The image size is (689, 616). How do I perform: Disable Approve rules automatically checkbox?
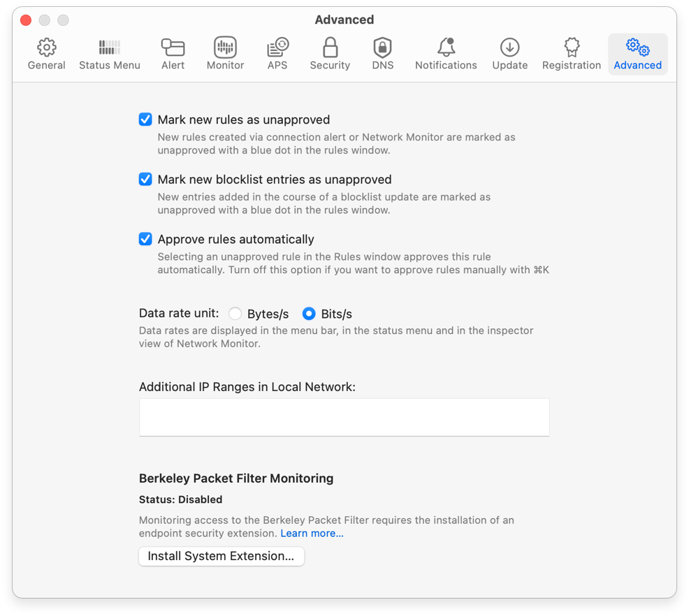(x=145, y=239)
